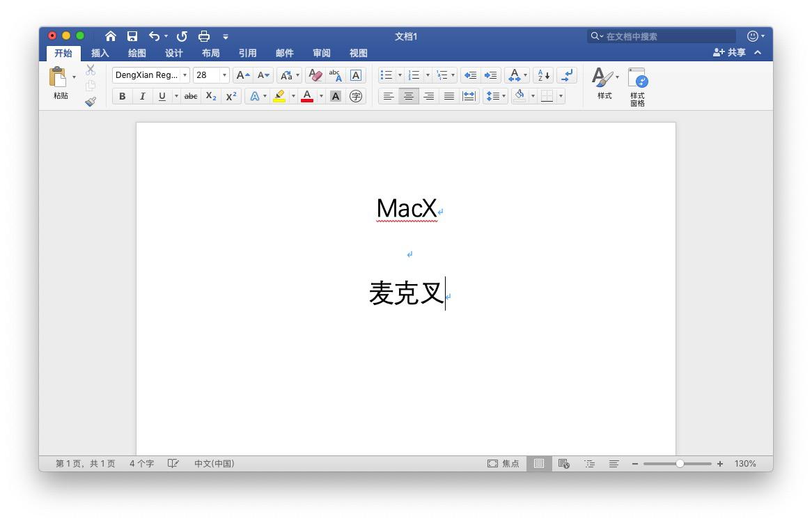This screenshot has height=523, width=812.
Task: Apply subscript formatting
Action: click(210, 96)
